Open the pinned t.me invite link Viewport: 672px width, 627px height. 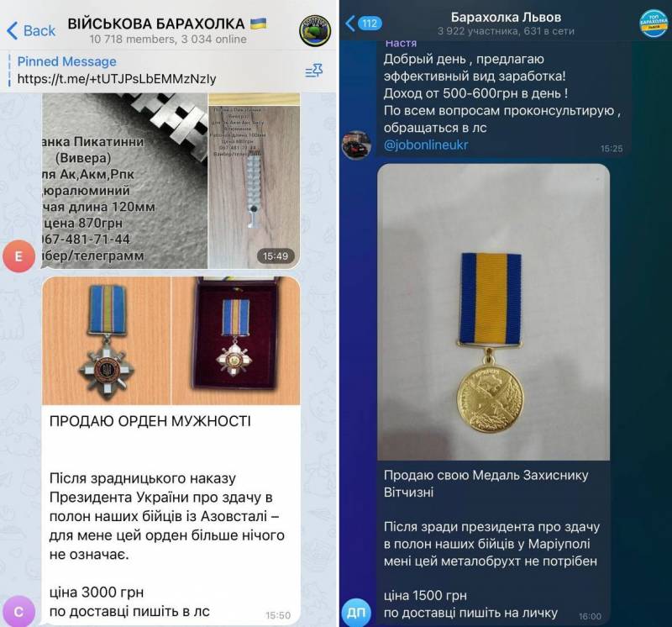pos(117,79)
